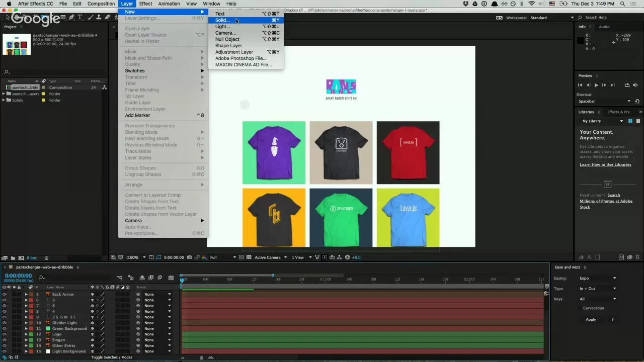Choose Adjustment Layer in the New submenu
Viewport: 644px width, 362px height.
pyautogui.click(x=246, y=52)
